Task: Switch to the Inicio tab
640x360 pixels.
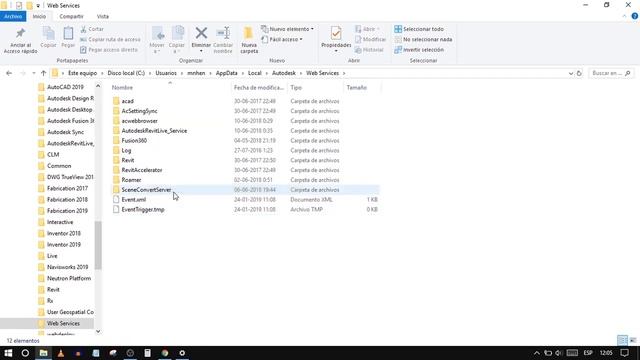Action: point(39,16)
